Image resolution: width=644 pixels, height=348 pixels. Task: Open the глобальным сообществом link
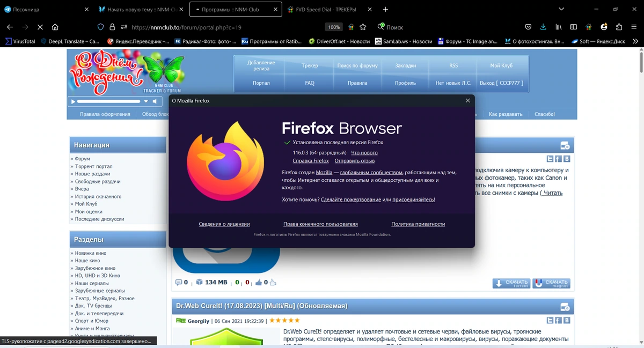(371, 173)
